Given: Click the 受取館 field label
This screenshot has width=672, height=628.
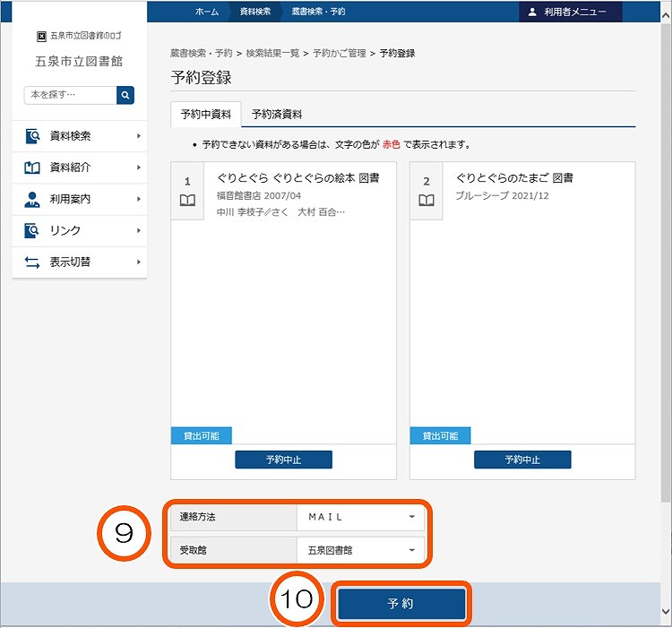Looking at the screenshot, I should [193, 550].
